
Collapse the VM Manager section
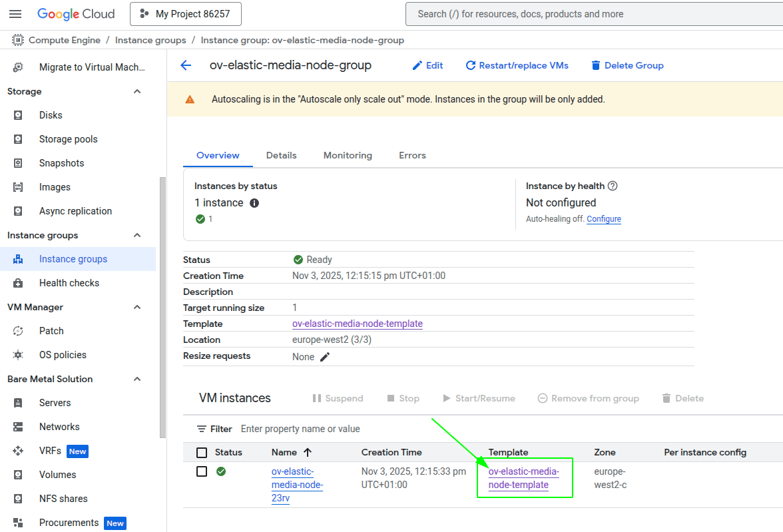click(137, 307)
